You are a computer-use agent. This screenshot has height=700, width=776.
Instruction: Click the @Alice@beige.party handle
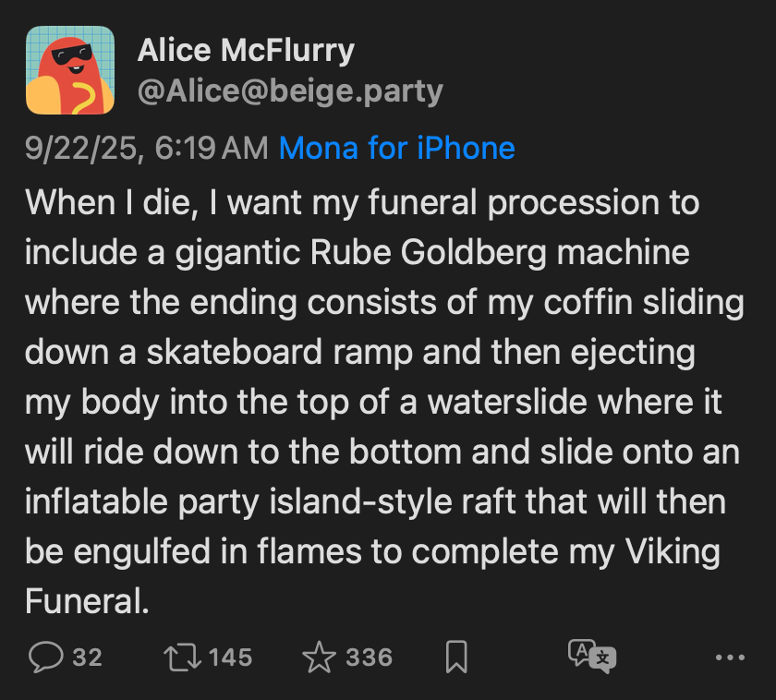[290, 91]
